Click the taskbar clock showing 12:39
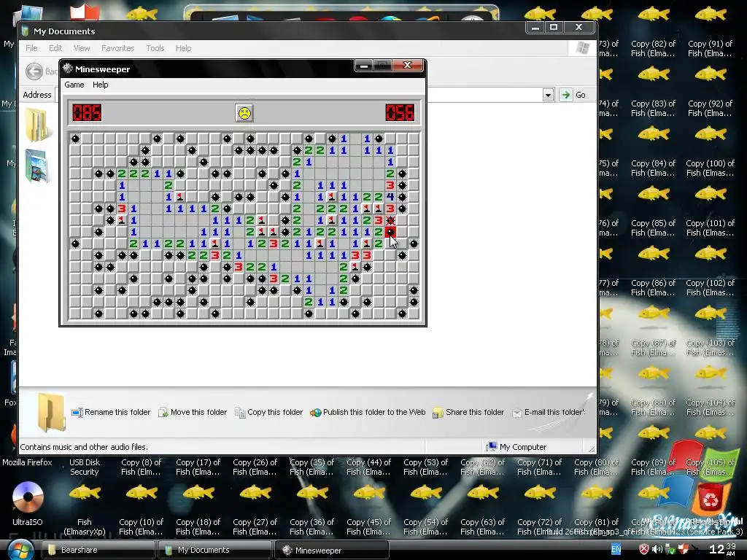The image size is (747, 560). click(x=723, y=549)
